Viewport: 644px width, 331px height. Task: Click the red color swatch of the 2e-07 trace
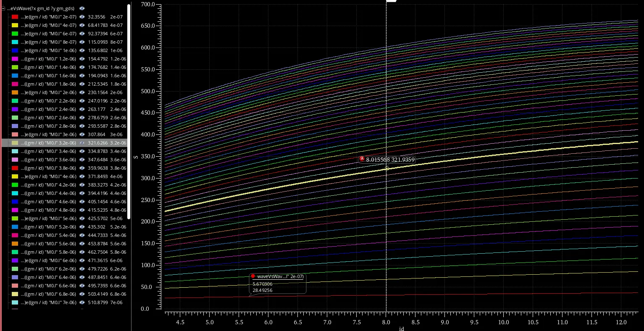point(15,17)
